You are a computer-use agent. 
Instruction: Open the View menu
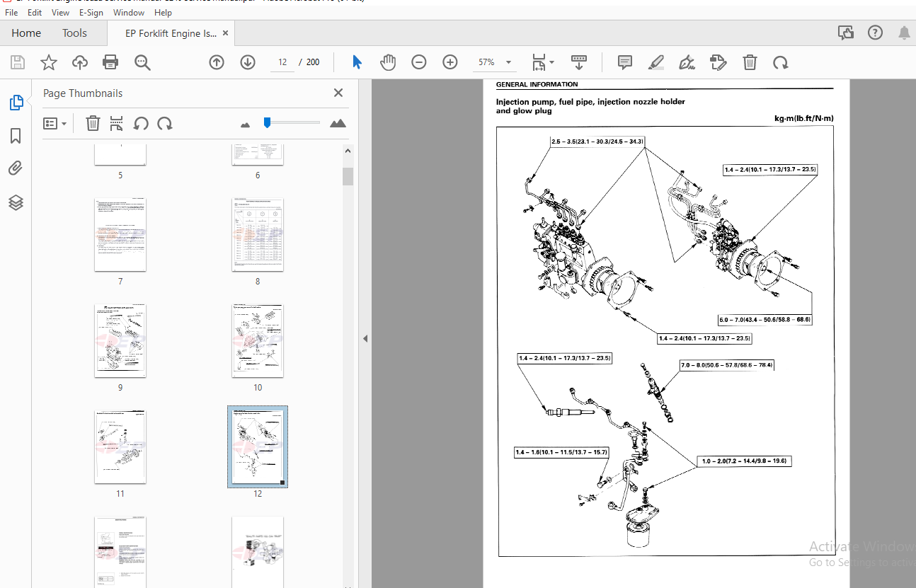pyautogui.click(x=61, y=13)
